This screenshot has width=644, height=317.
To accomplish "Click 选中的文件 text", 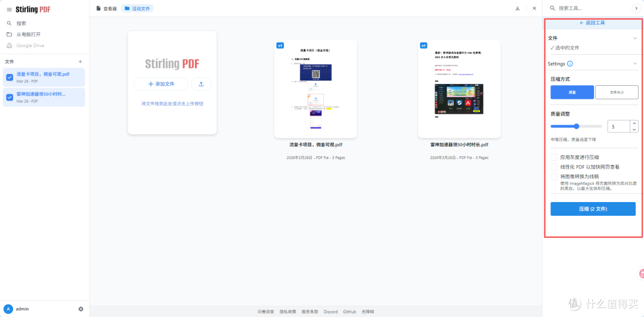I will pyautogui.click(x=567, y=48).
